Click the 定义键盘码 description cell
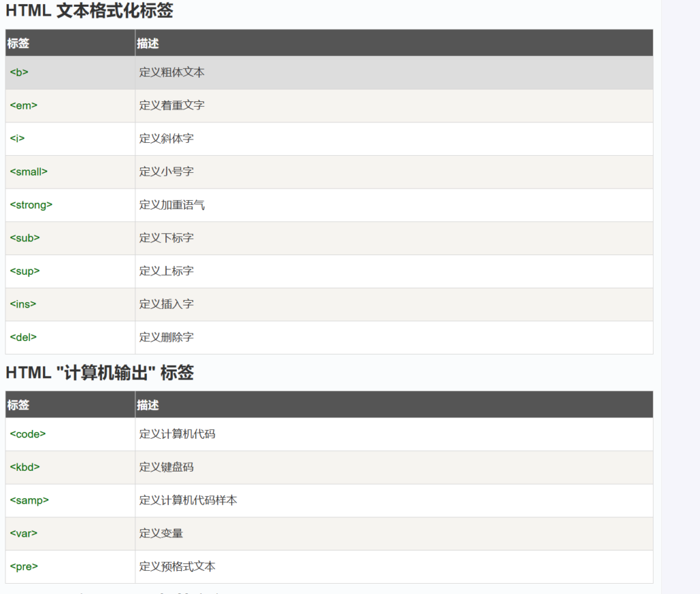The image size is (700, 594). click(166, 468)
